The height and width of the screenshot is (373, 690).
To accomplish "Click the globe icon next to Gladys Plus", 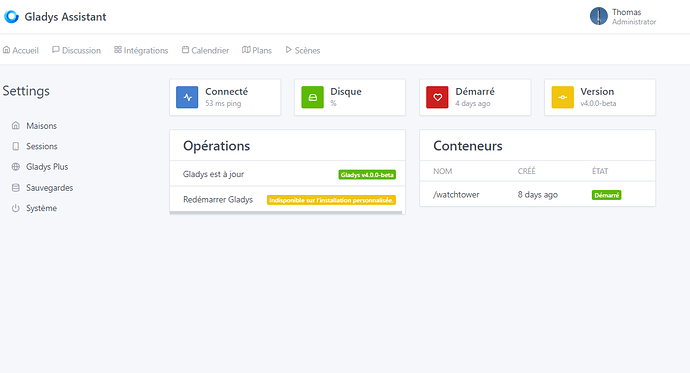I will tap(16, 167).
